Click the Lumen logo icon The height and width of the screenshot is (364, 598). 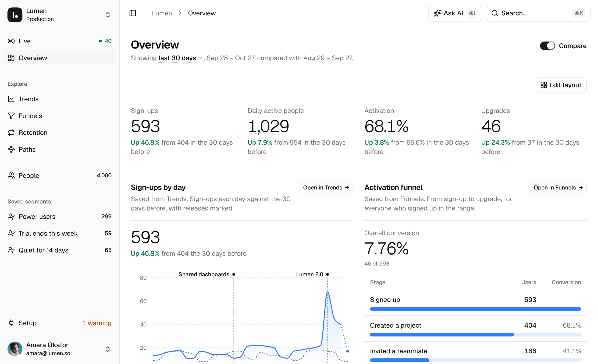(15, 15)
